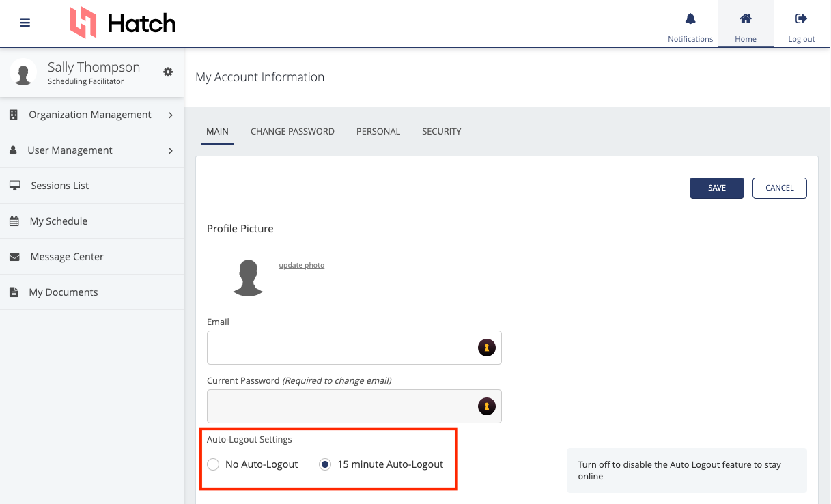The width and height of the screenshot is (831, 504).
Task: Open the SECURITY tab
Action: tap(442, 131)
